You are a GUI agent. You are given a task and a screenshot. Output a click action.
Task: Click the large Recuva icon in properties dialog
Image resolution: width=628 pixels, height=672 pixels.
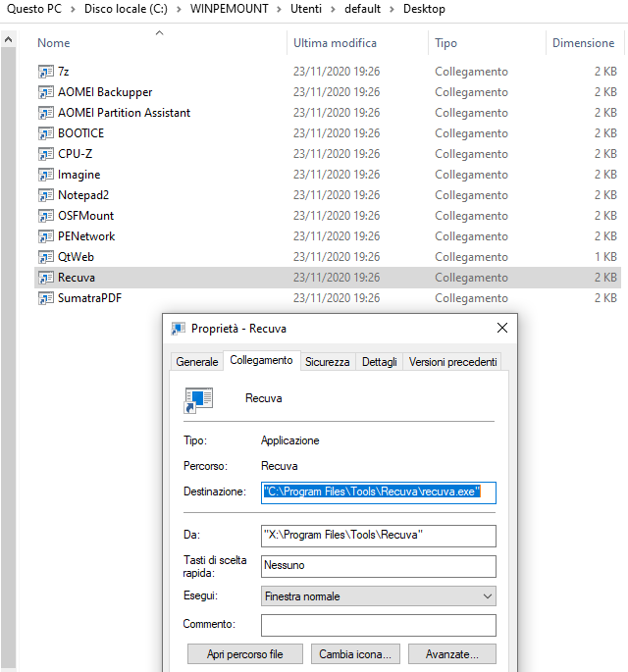(198, 400)
